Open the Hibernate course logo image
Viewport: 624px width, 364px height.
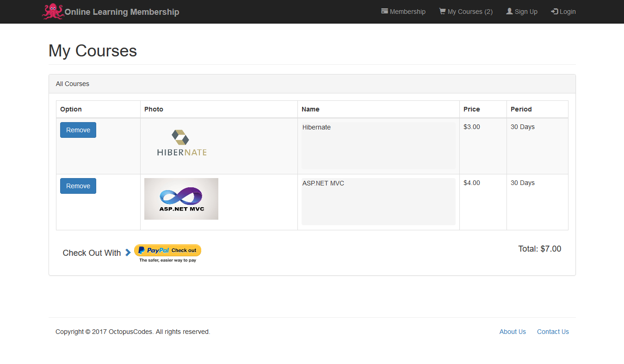click(181, 142)
